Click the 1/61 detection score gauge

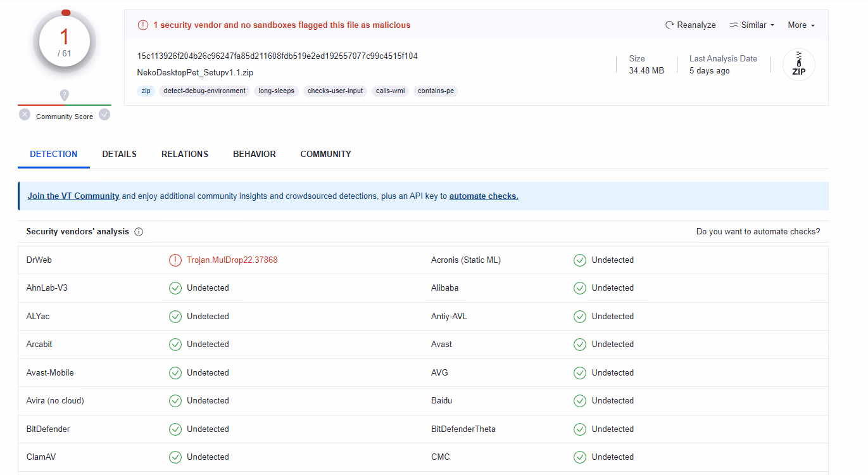point(65,42)
